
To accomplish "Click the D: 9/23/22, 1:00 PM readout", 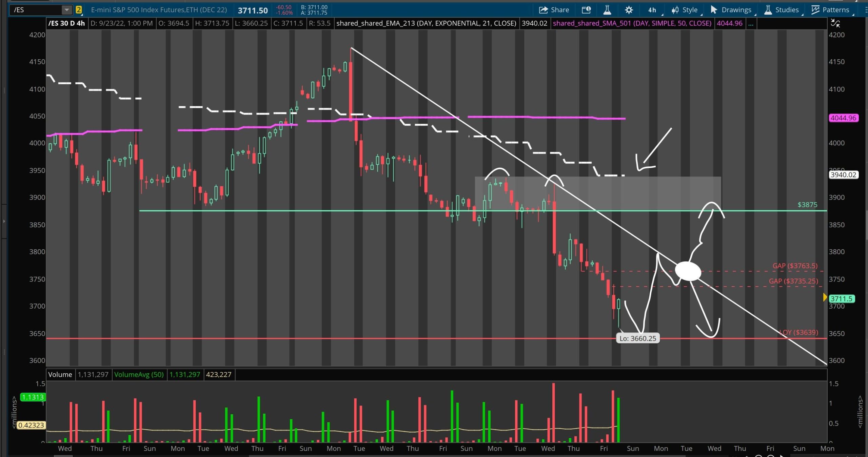I will coord(122,23).
